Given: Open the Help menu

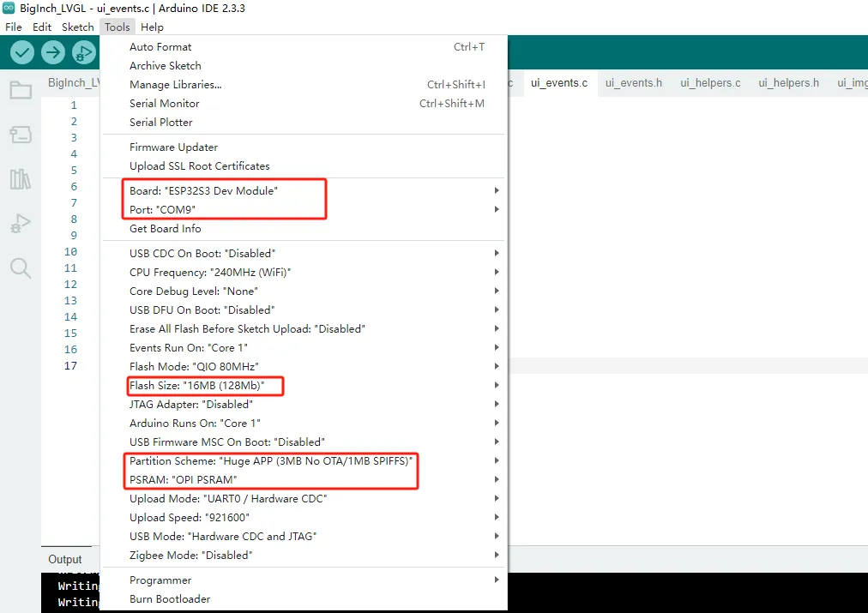Looking at the screenshot, I should click(152, 27).
